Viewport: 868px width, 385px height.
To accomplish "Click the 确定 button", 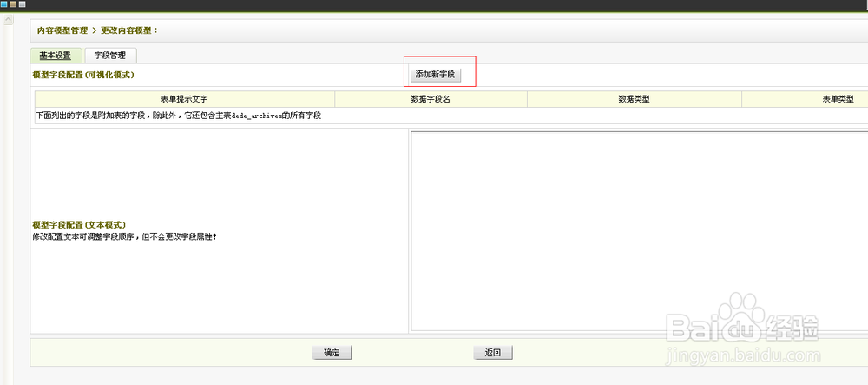I will 332,353.
